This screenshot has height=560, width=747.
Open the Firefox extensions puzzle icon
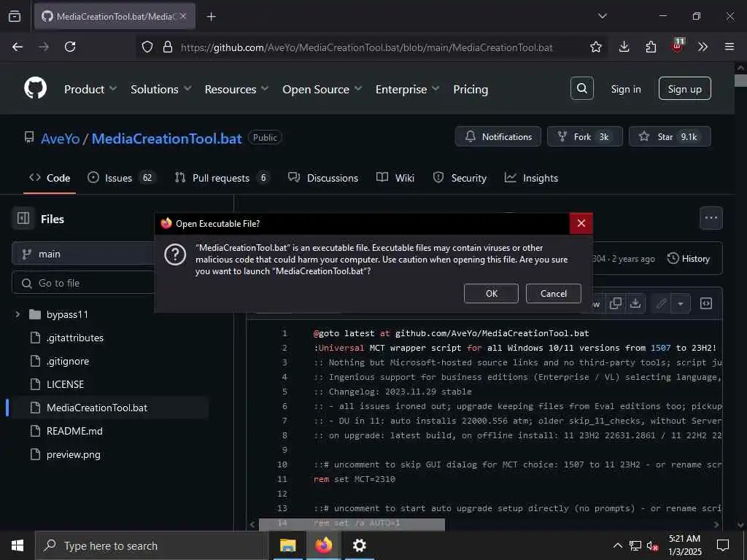point(651,47)
